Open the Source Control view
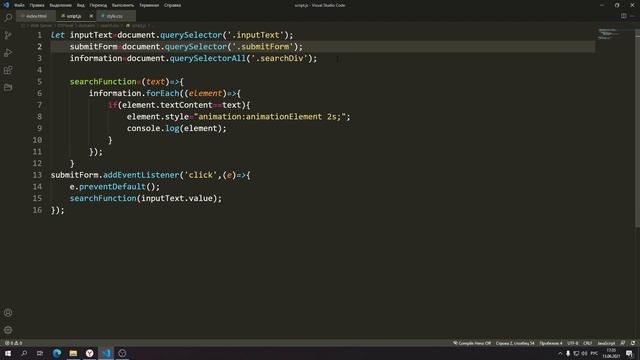The image size is (640, 360). 8,35
